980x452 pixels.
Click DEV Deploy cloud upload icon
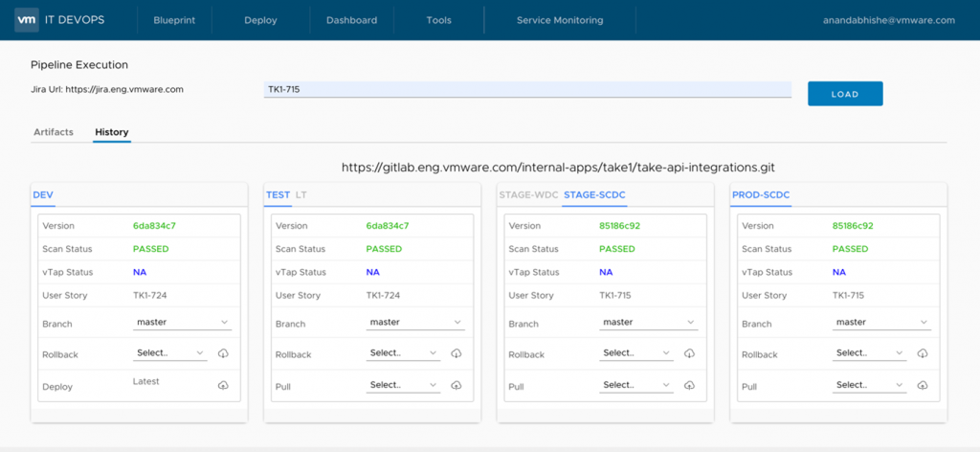(223, 385)
